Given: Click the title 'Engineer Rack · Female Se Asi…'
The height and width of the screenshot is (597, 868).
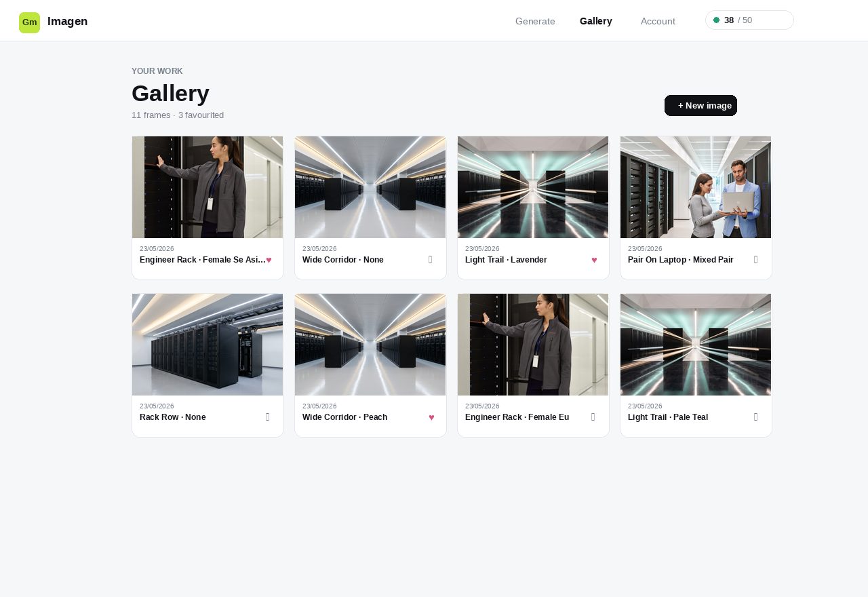Looking at the screenshot, I should tap(202, 260).
